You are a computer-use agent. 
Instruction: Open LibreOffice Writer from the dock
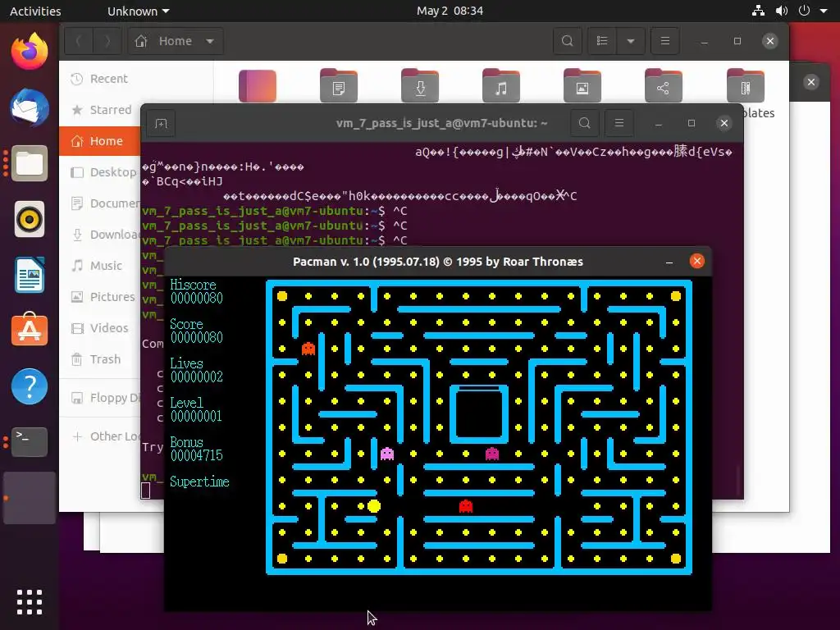coord(30,275)
